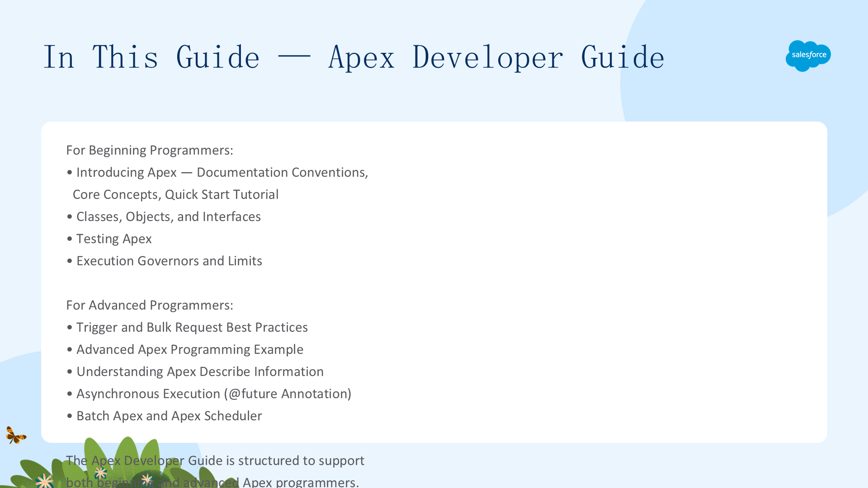
Task: Click the Salesforce cloud logo
Action: click(808, 56)
